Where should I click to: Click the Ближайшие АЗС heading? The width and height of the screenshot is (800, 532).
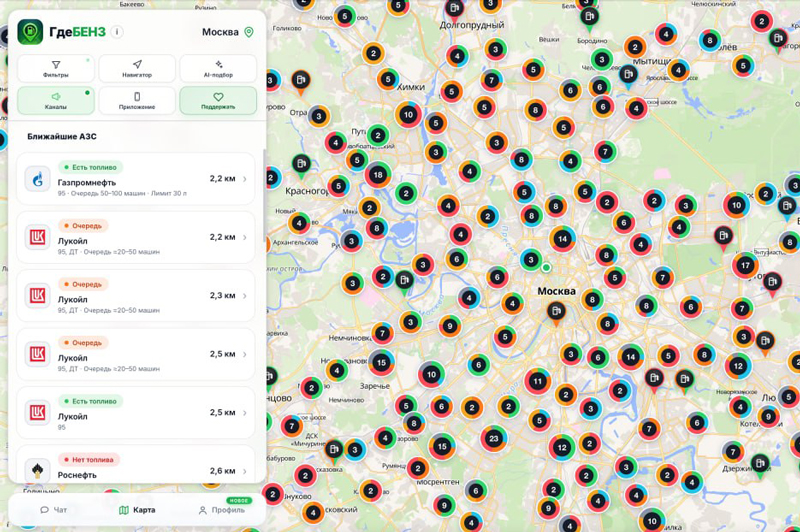pos(62,136)
